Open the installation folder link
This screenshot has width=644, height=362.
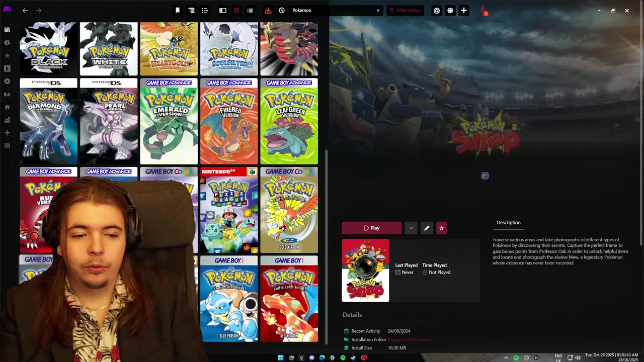(410, 340)
